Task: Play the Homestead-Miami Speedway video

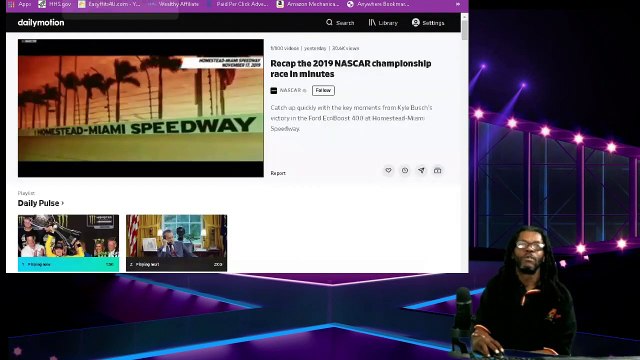Action: point(141,108)
